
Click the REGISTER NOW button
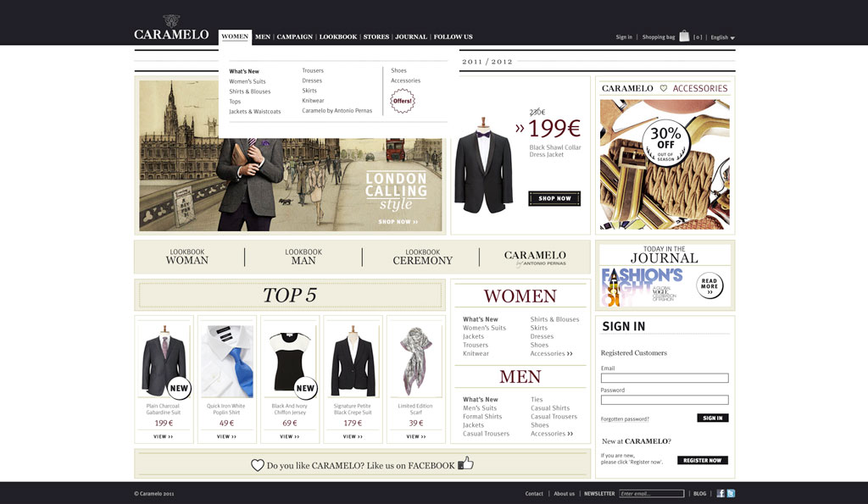point(703,460)
